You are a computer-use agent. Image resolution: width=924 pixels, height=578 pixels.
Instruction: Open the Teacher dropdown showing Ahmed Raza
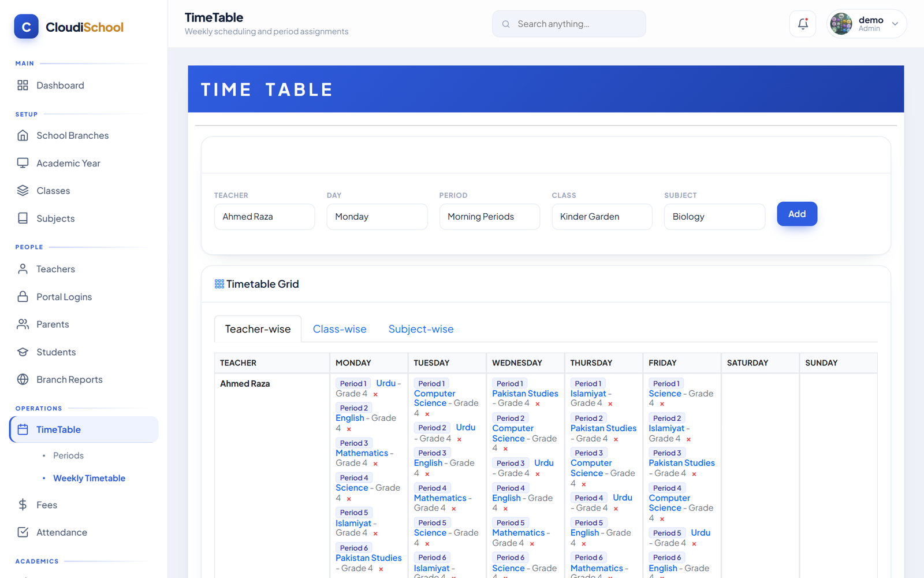pos(264,217)
